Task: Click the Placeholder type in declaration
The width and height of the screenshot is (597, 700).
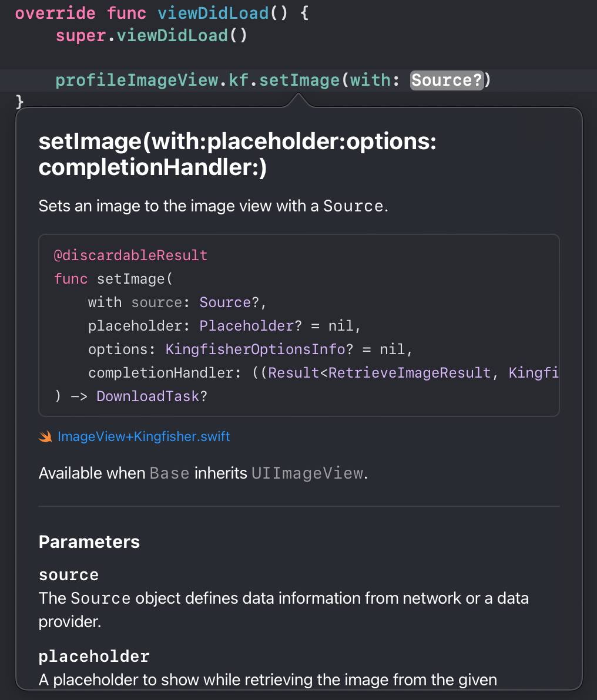Action: pyautogui.click(x=246, y=325)
